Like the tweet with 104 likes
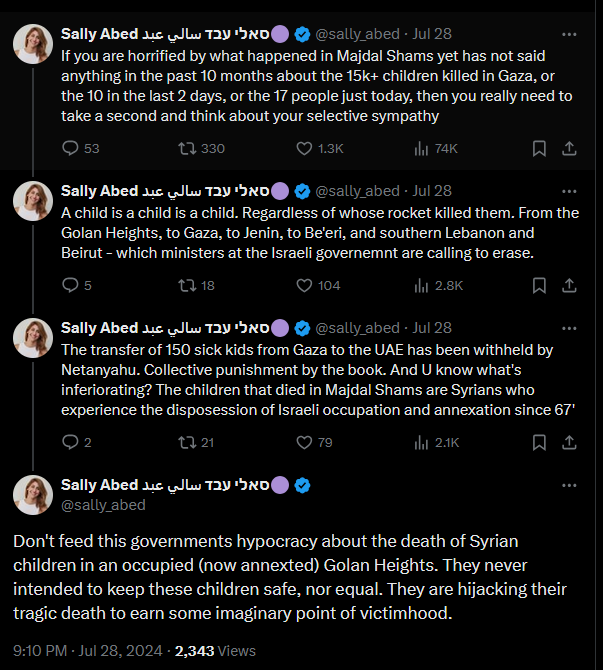Viewport: 603px width, 670px height. click(307, 285)
